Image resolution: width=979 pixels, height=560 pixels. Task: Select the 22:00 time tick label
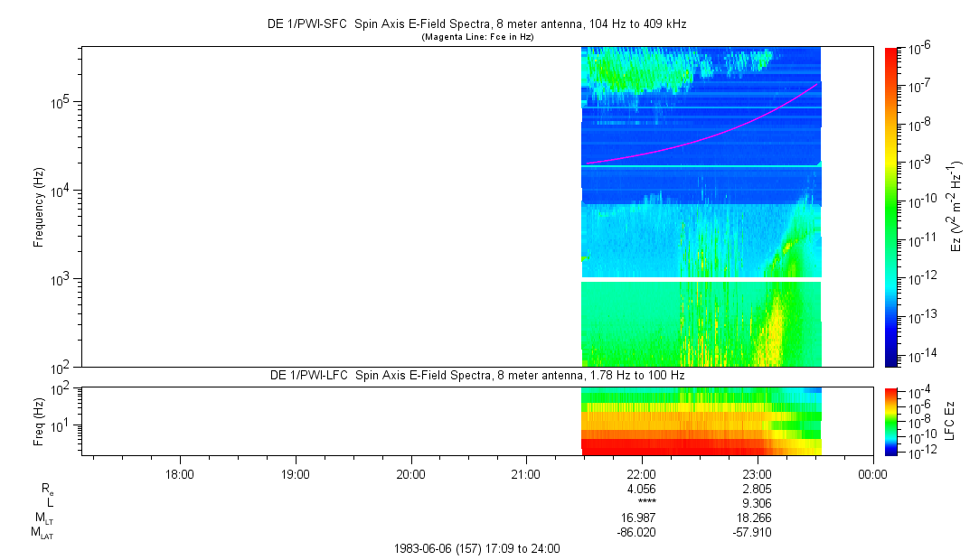point(641,473)
